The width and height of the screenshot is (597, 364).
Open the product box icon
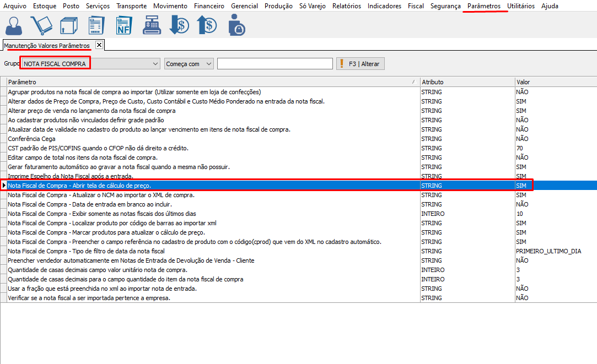point(68,26)
